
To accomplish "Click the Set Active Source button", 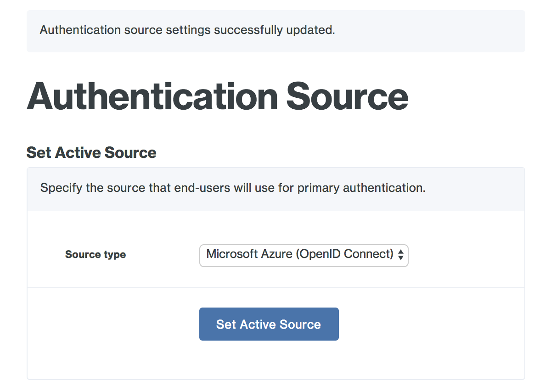I will coord(269,324).
